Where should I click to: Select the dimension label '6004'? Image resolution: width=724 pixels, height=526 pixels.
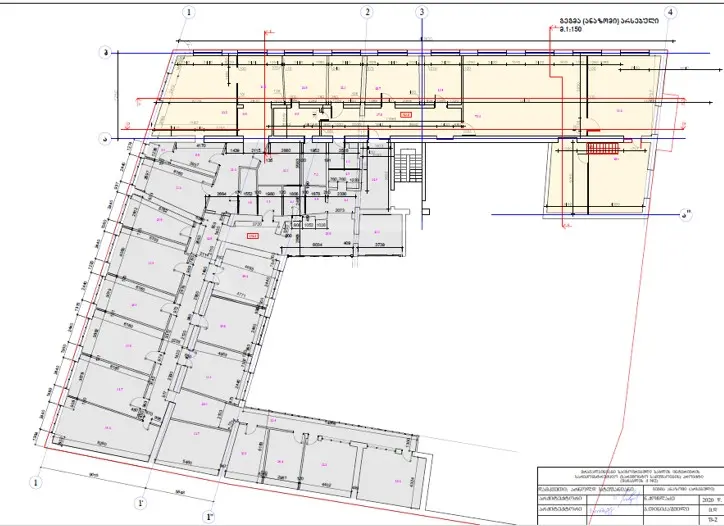pyautogui.click(x=318, y=245)
